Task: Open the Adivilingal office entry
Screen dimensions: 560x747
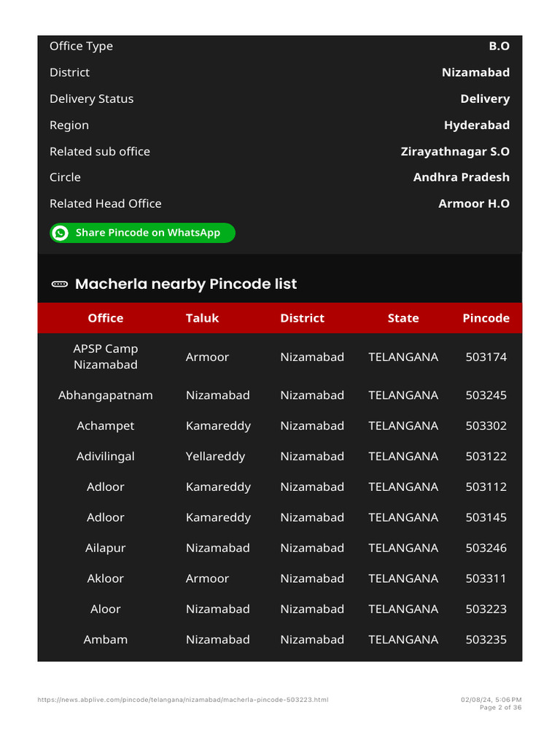Action: [106, 457]
